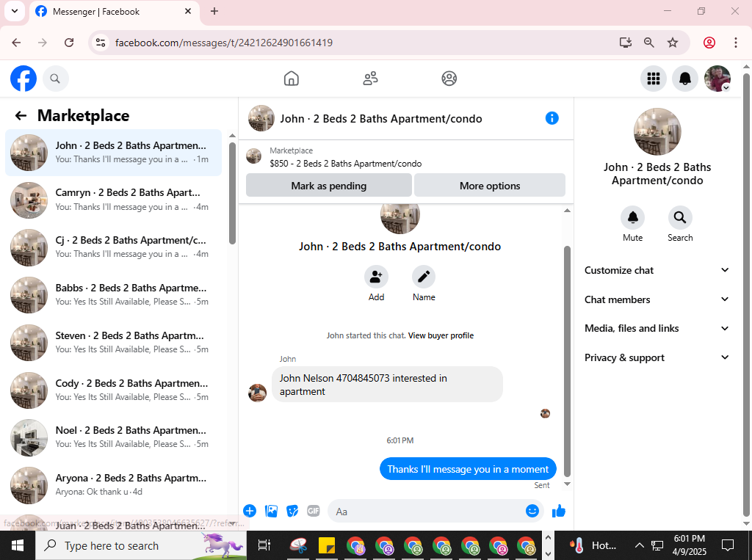Mute the conversation with bell icon
Viewport: 752px width, 560px height.
632,218
